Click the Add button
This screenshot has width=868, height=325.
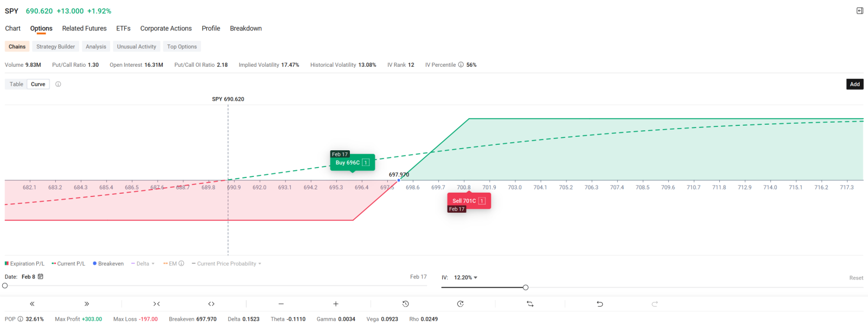click(854, 84)
